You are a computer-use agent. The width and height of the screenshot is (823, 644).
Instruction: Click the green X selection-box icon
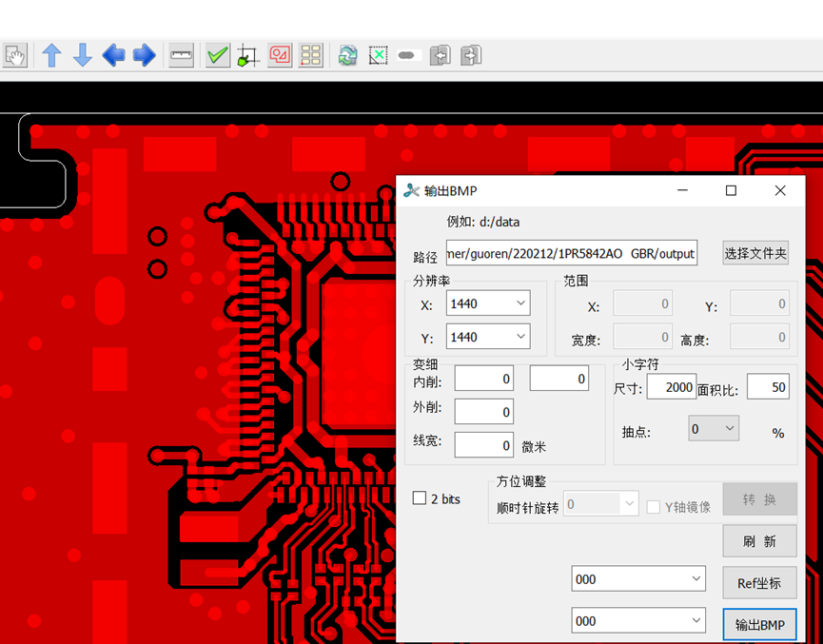377,54
